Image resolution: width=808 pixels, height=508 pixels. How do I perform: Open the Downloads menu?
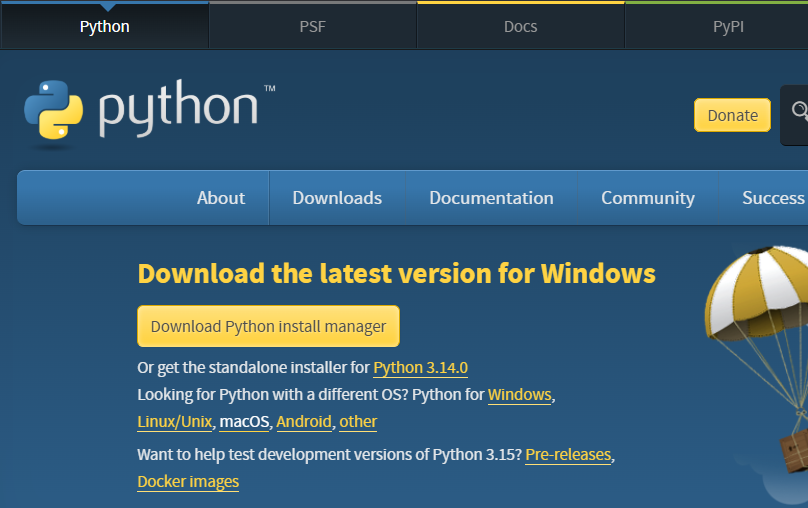[x=337, y=198]
